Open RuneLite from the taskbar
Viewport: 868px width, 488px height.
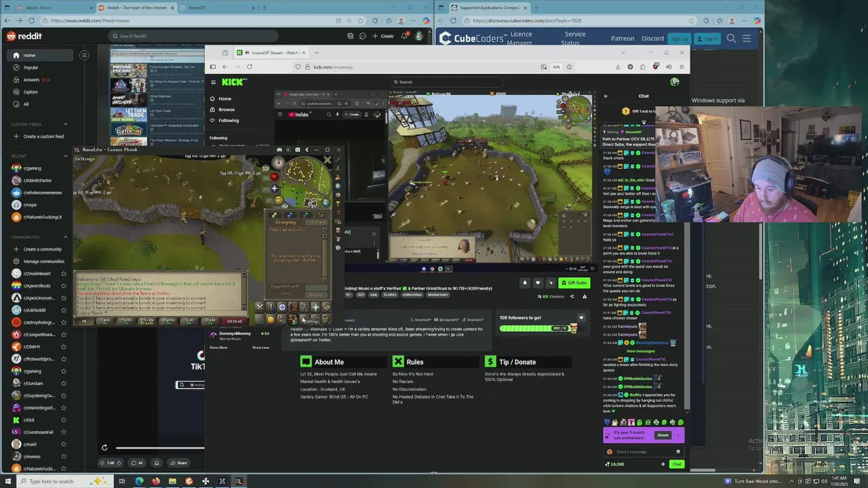click(x=239, y=481)
